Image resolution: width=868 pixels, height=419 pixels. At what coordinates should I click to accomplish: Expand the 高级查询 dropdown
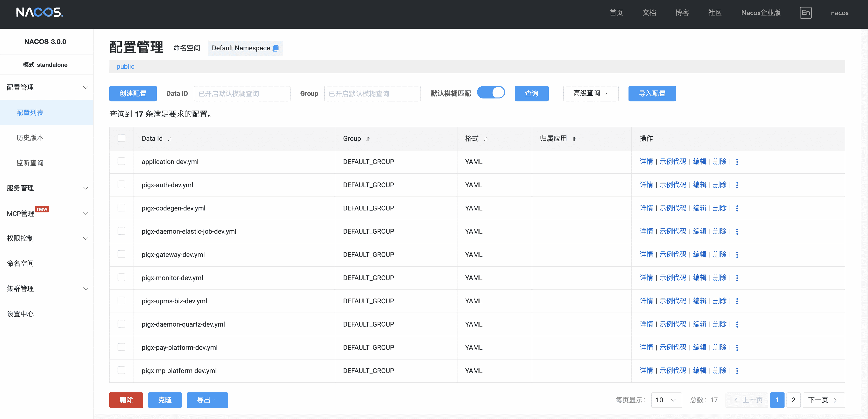pyautogui.click(x=590, y=93)
